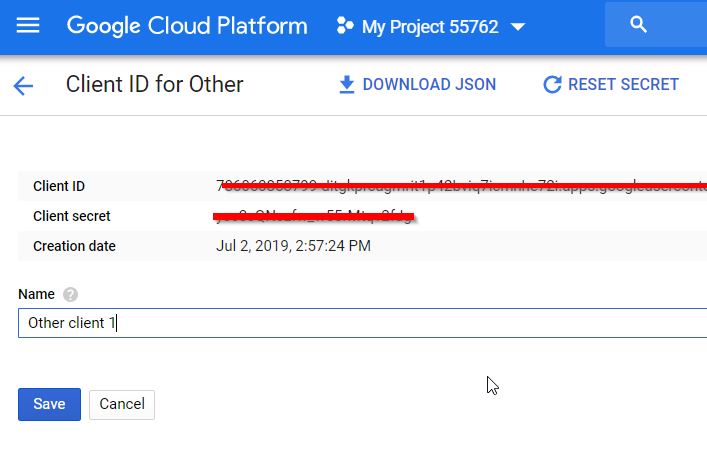
Task: Click the search magnifier icon
Action: [638, 24]
